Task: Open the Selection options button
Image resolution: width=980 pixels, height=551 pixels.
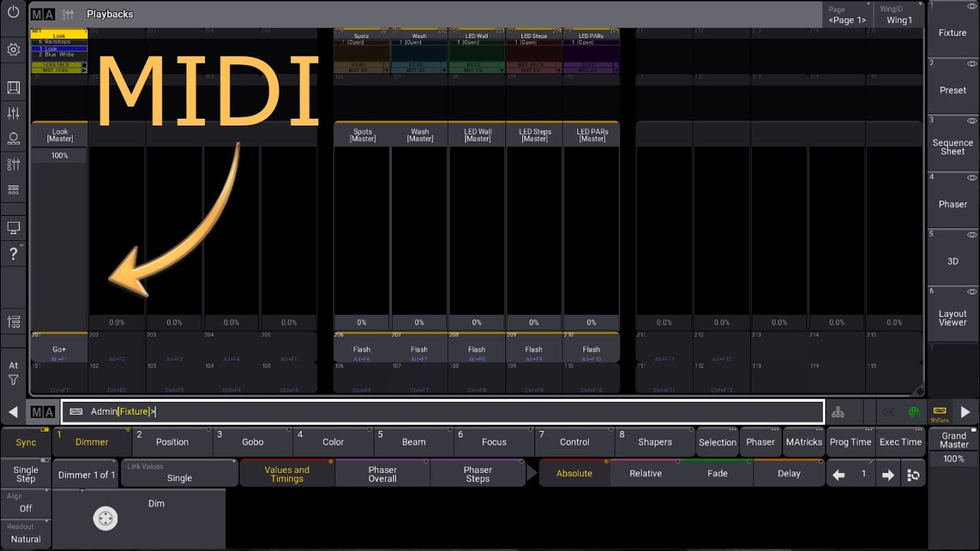Action: (x=717, y=442)
